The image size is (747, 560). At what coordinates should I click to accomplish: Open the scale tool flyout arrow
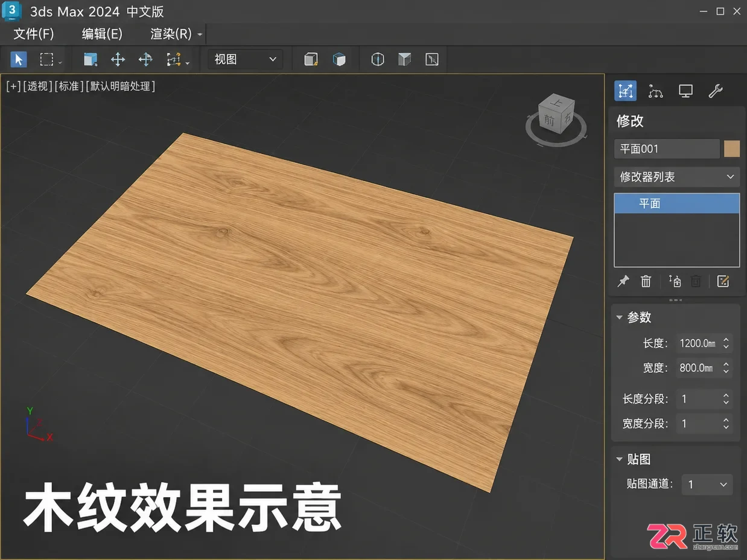point(188,63)
